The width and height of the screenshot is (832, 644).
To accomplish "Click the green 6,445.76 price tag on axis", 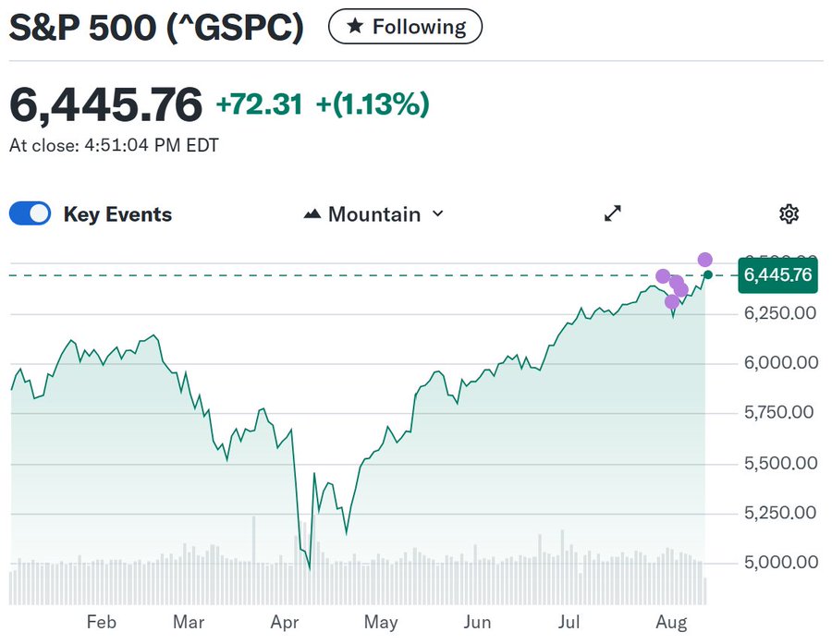I will (x=777, y=274).
